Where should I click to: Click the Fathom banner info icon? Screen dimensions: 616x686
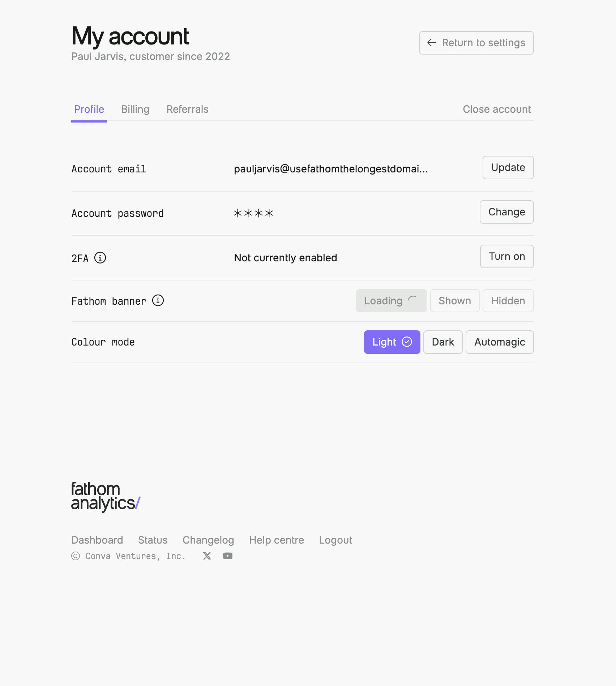[158, 300]
